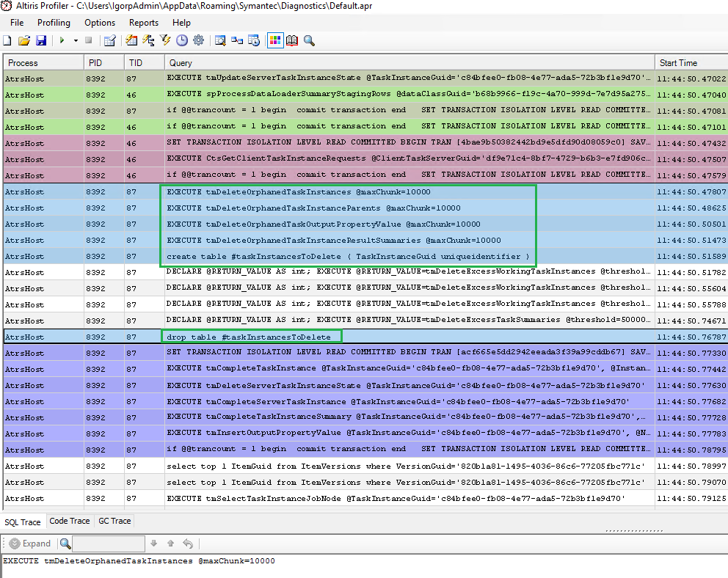Click the blue clock icon in toolbar
The width and height of the screenshot is (728, 578).
coord(182,41)
